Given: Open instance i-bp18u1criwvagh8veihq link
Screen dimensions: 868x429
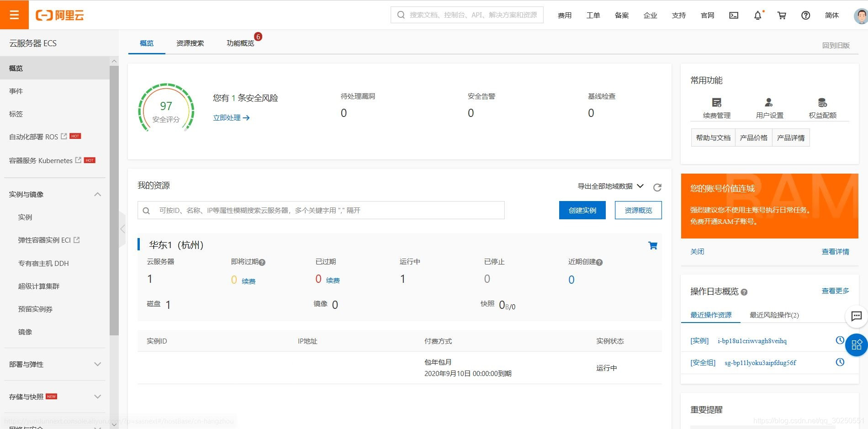Looking at the screenshot, I should [752, 341].
